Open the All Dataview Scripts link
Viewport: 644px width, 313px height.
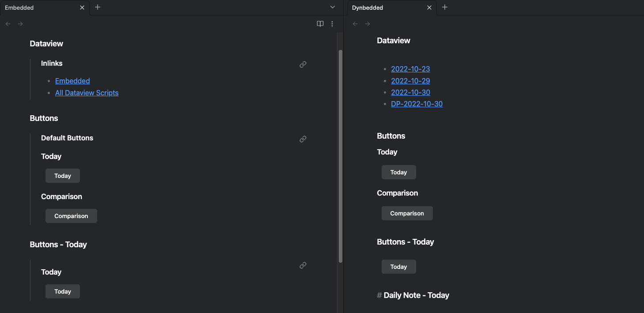[87, 93]
